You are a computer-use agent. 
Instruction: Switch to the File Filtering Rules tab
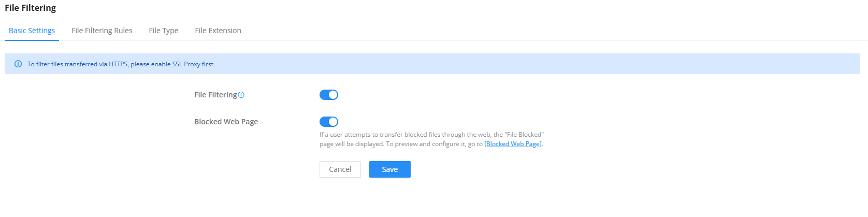point(102,31)
